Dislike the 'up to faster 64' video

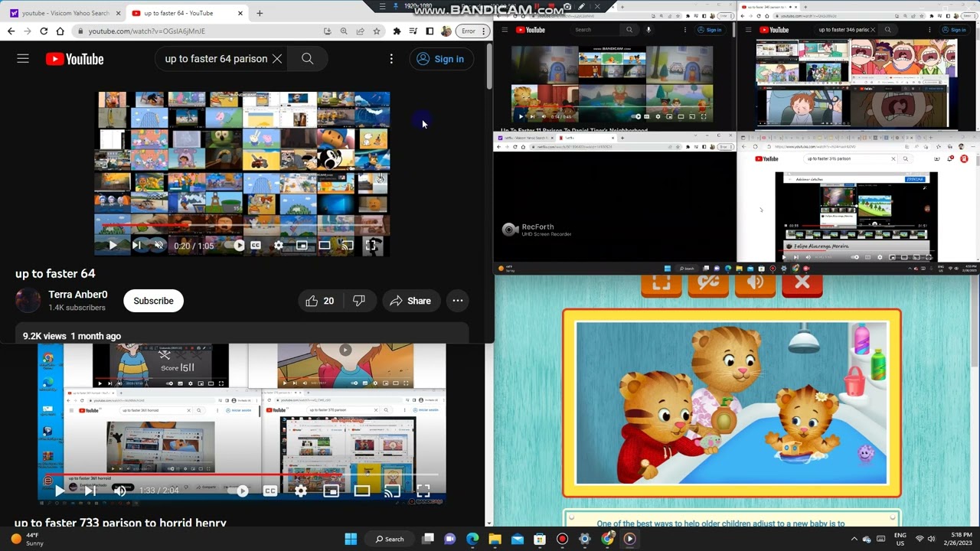tap(358, 301)
